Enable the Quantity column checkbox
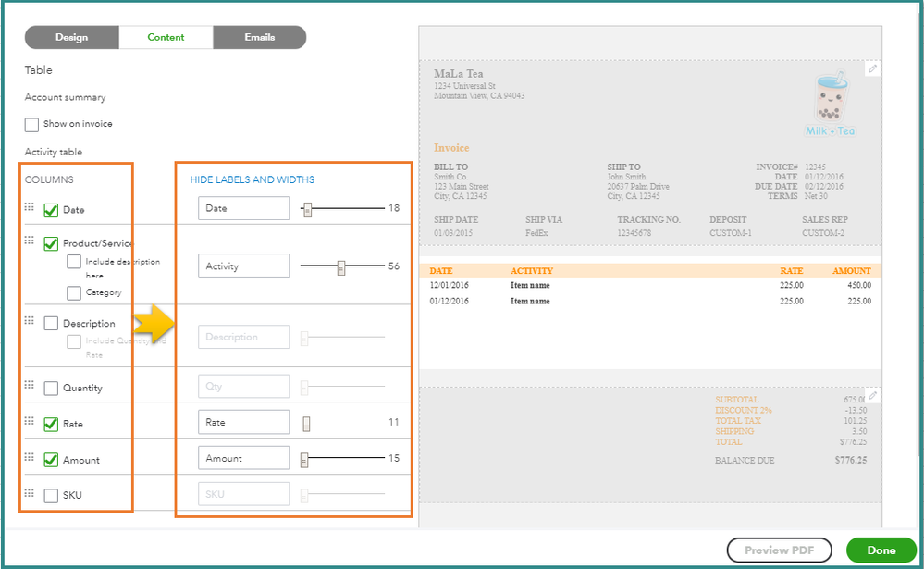This screenshot has height=569, width=924. [51, 388]
